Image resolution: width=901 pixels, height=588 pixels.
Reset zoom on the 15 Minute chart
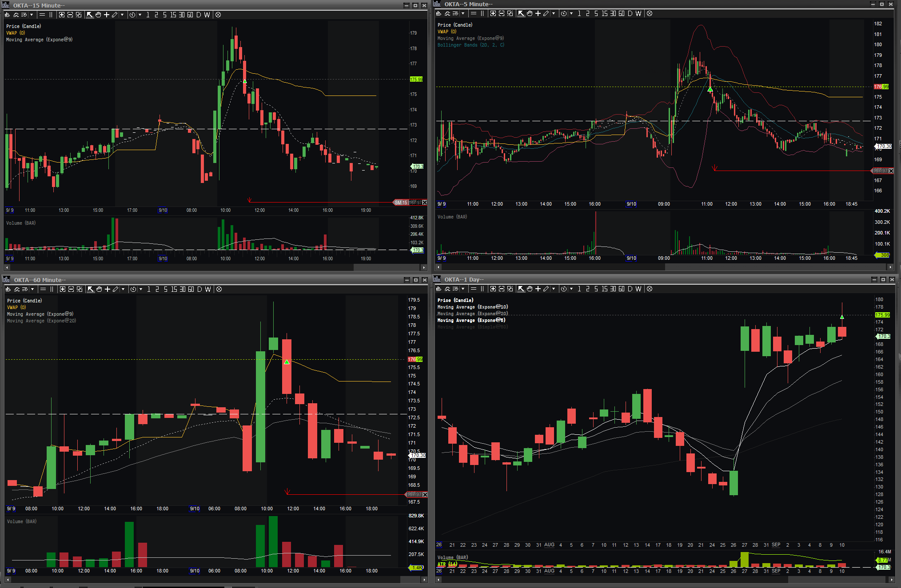click(79, 15)
